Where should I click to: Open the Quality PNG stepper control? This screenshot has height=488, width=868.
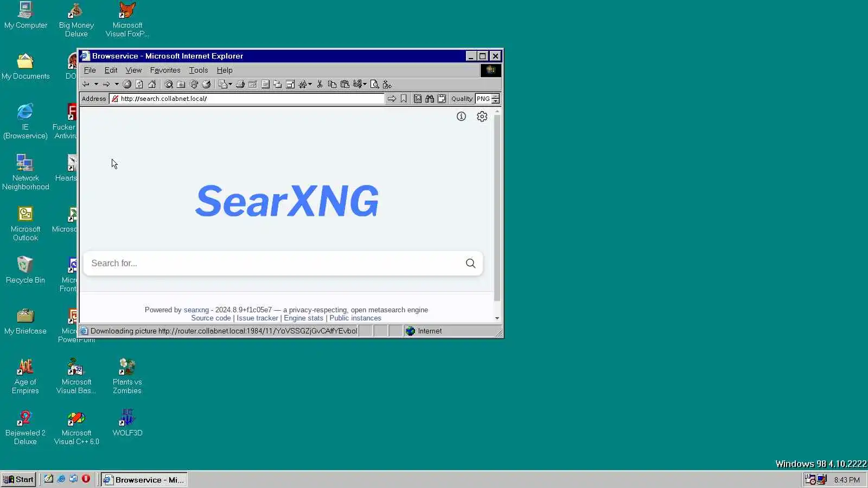pos(495,99)
